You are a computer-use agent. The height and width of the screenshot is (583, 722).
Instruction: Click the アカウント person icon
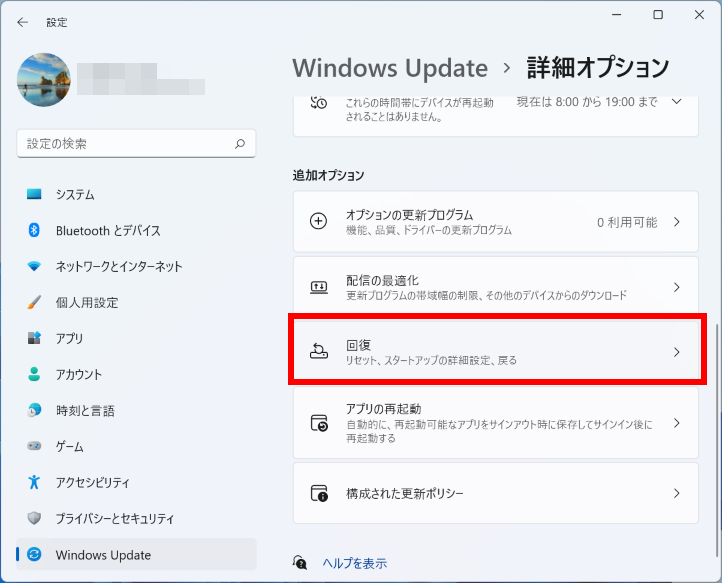pos(34,373)
